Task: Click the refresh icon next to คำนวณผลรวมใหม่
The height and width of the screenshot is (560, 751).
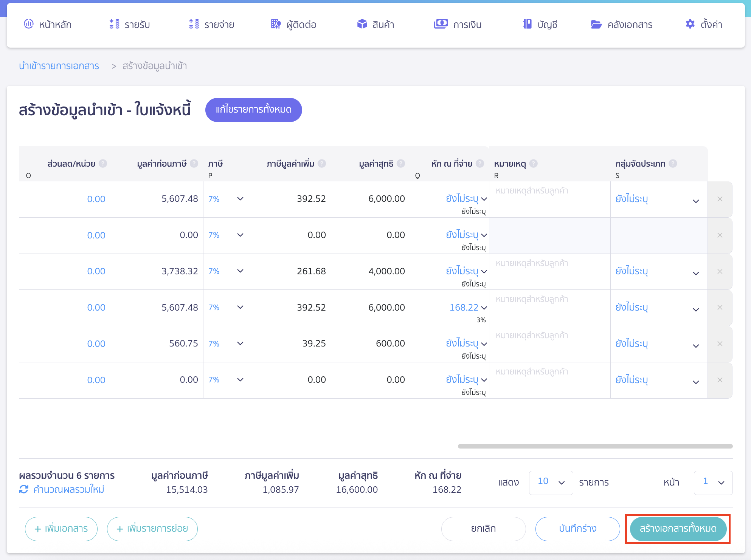Action: tap(23, 489)
